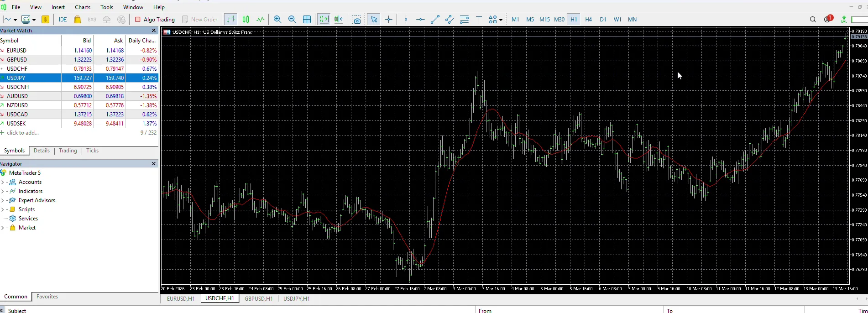Set timeframe to MN
The image size is (868, 313).
(x=632, y=20)
